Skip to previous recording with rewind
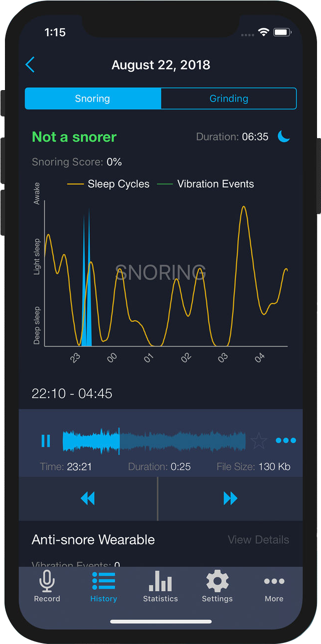 coord(88,498)
